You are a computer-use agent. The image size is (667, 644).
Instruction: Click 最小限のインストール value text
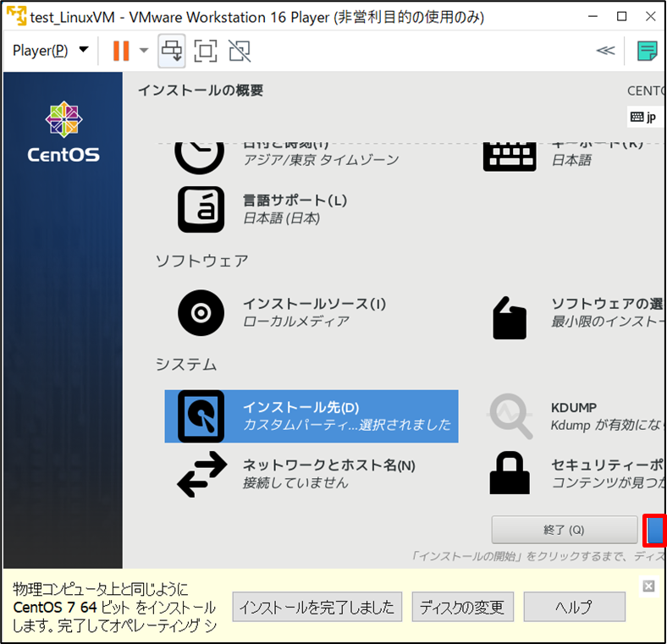coord(608,321)
